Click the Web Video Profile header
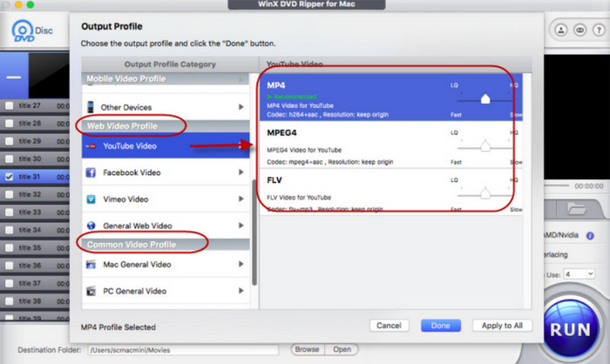This screenshot has height=364, width=610. coord(166,126)
